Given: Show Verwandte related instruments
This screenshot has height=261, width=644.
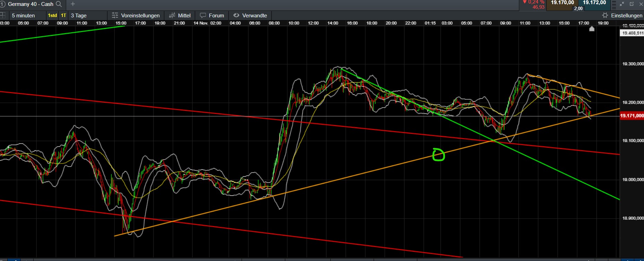Looking at the screenshot, I should coord(250,16).
